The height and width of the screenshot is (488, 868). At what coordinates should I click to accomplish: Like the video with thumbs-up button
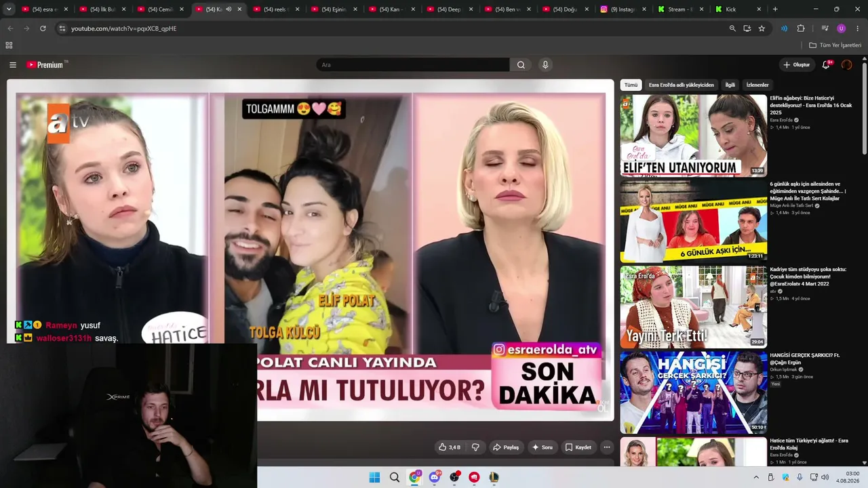tap(450, 447)
